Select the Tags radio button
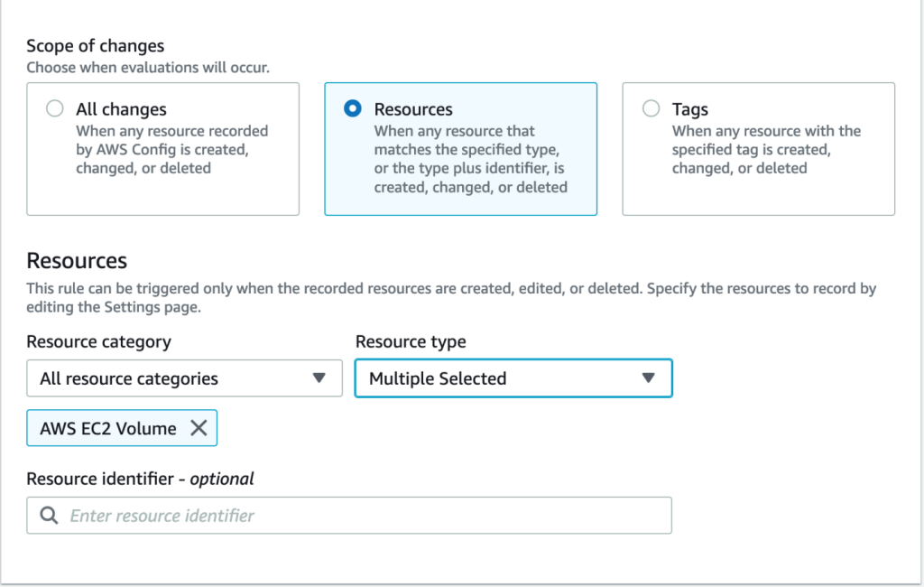Image resolution: width=924 pixels, height=587 pixels. click(651, 107)
